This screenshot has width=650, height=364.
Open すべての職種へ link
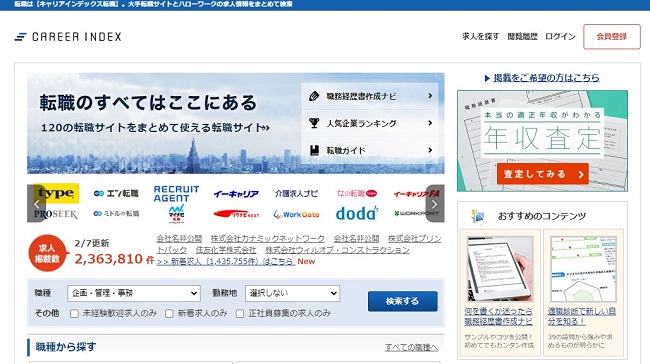411,347
